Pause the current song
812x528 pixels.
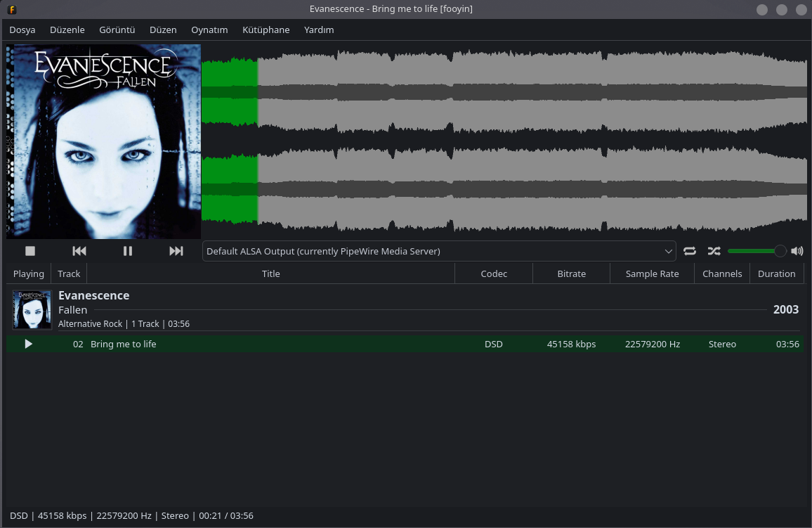127,251
